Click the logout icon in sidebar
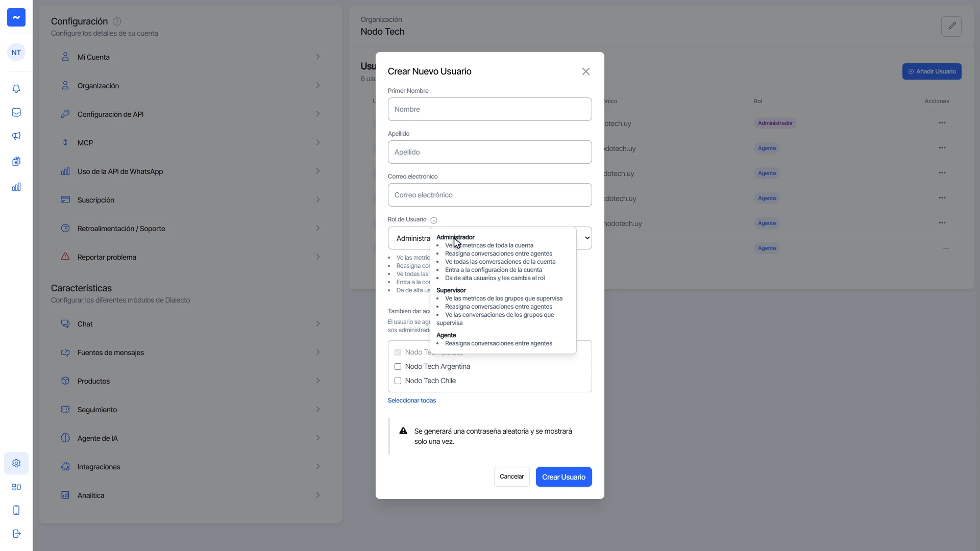The height and width of the screenshot is (551, 980). pyautogui.click(x=16, y=534)
